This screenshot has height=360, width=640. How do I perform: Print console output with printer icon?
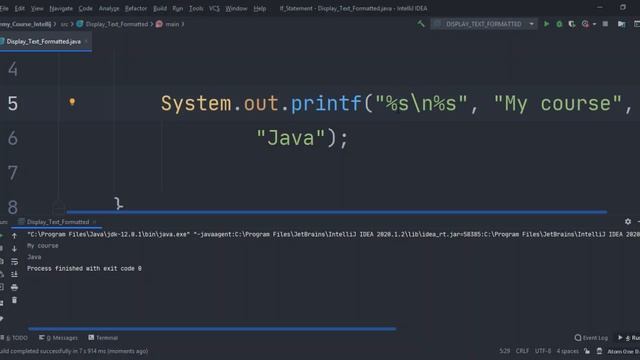click(x=14, y=287)
